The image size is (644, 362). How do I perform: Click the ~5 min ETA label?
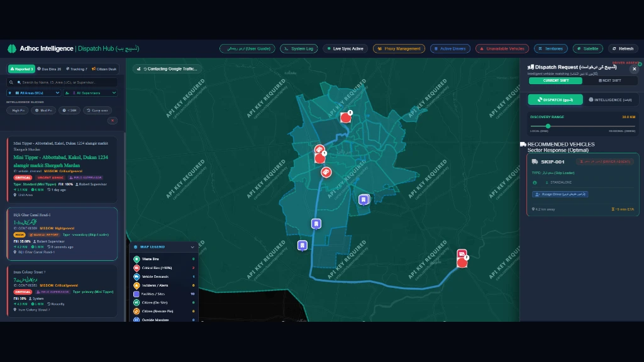click(x=623, y=209)
